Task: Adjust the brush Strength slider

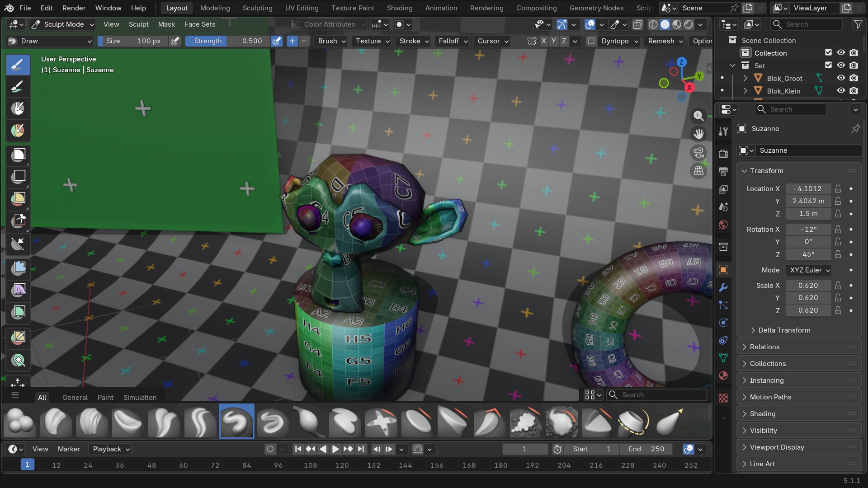Action: [x=228, y=41]
